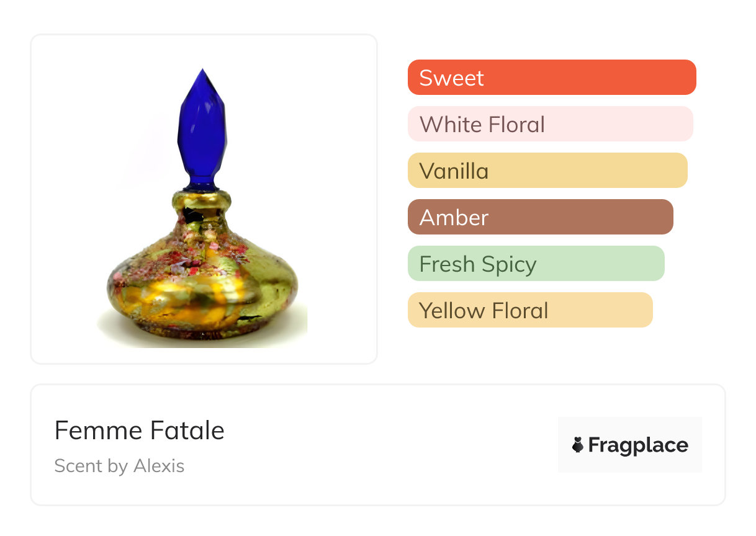Click the Fragplace wordmark text
Image resolution: width=756 pixels, height=536 pixels.
638,445
